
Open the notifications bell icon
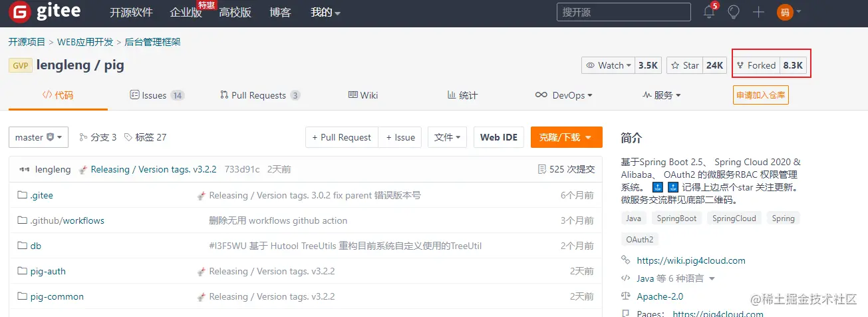(709, 12)
